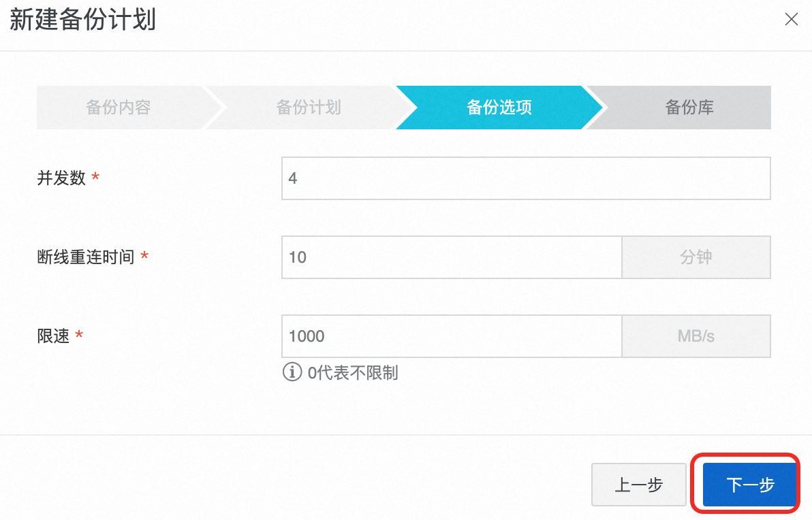Focus the 并发数 input field
This screenshot has width=812, height=520.
pos(526,178)
